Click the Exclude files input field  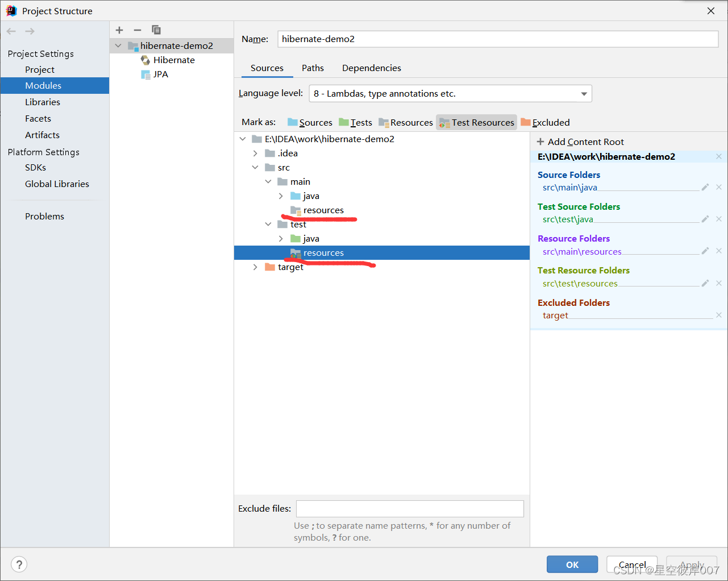tap(410, 508)
